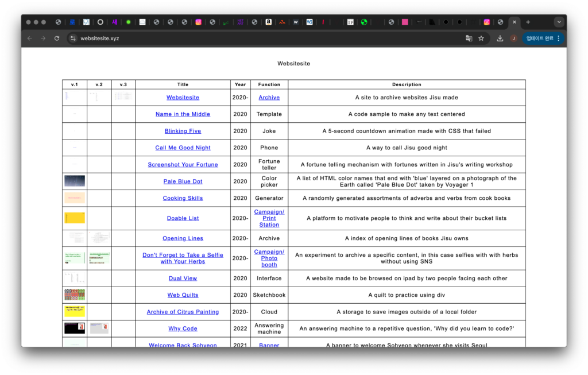588x375 pixels.
Task: Click the Web Quilts v.1 patterned thumbnail
Action: [75, 295]
